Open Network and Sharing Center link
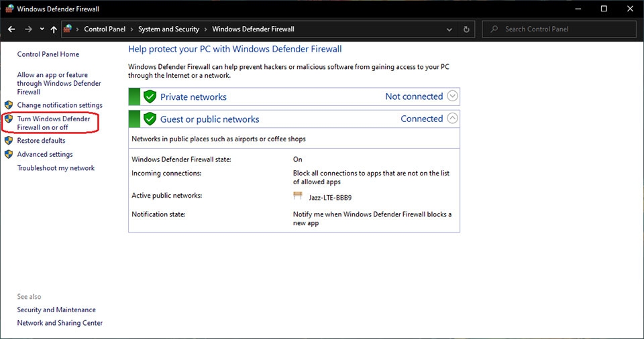The width and height of the screenshot is (644, 339). (60, 323)
